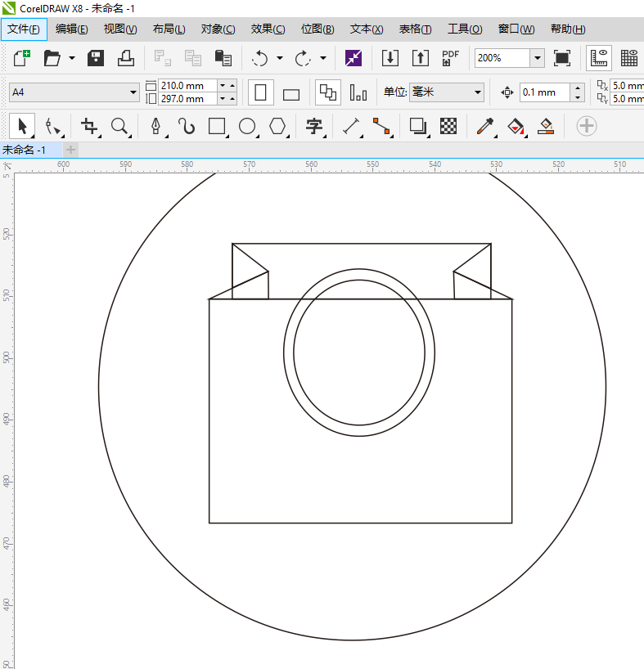Choose the Polygon tool
The height and width of the screenshot is (669, 644).
pos(278,126)
